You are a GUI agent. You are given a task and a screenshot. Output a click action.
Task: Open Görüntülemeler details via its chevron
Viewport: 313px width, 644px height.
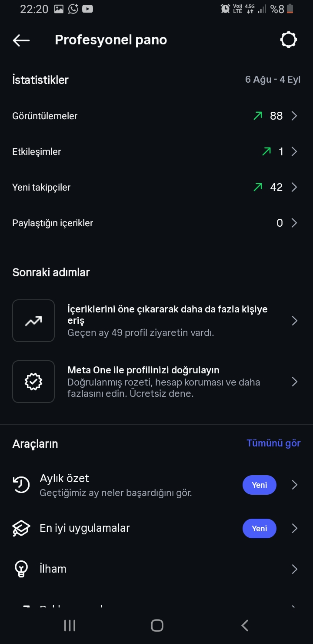(294, 116)
